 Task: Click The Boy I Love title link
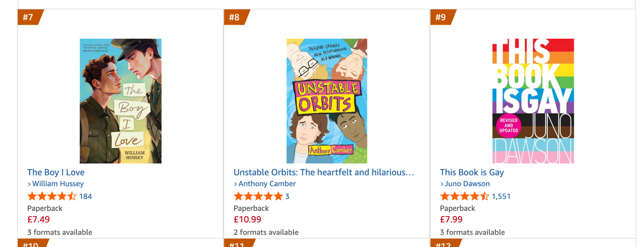pyautogui.click(x=56, y=173)
